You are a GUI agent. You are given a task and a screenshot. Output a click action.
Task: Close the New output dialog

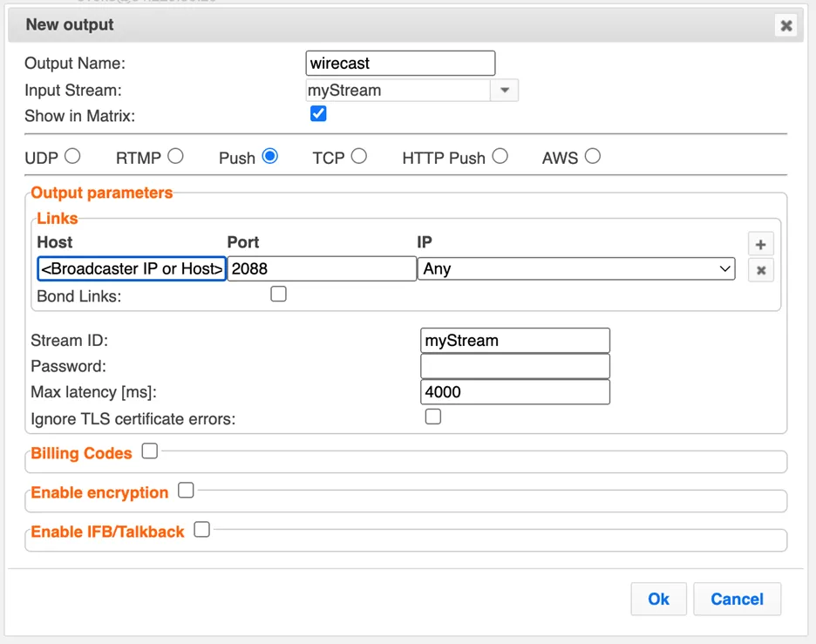(785, 25)
